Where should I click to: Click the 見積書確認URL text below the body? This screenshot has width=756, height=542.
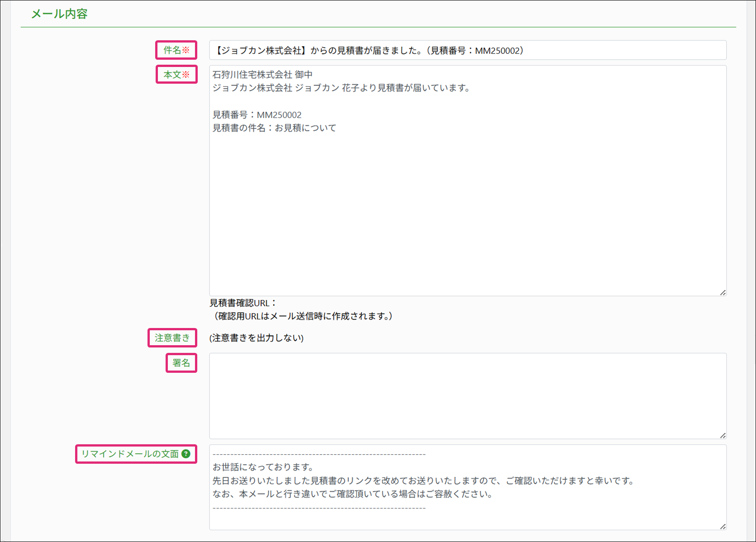242,303
